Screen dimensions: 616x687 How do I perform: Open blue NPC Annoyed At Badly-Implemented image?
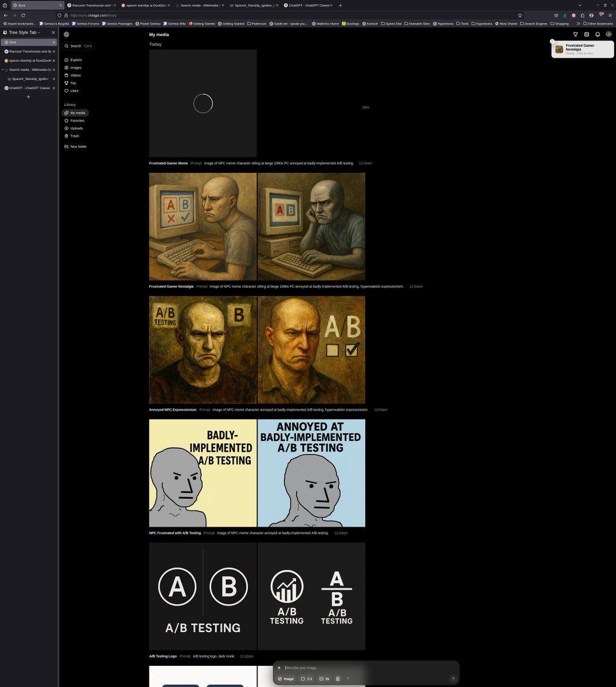[311, 473]
